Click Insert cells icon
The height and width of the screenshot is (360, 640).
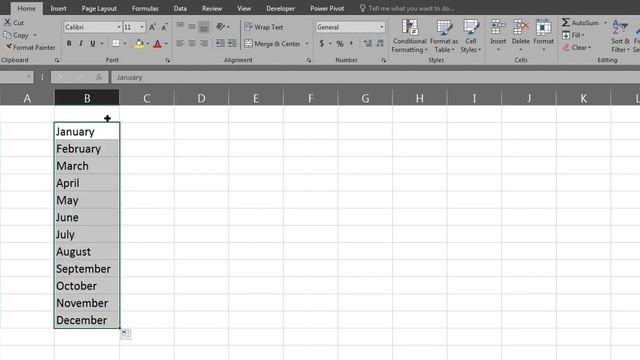[x=498, y=27]
